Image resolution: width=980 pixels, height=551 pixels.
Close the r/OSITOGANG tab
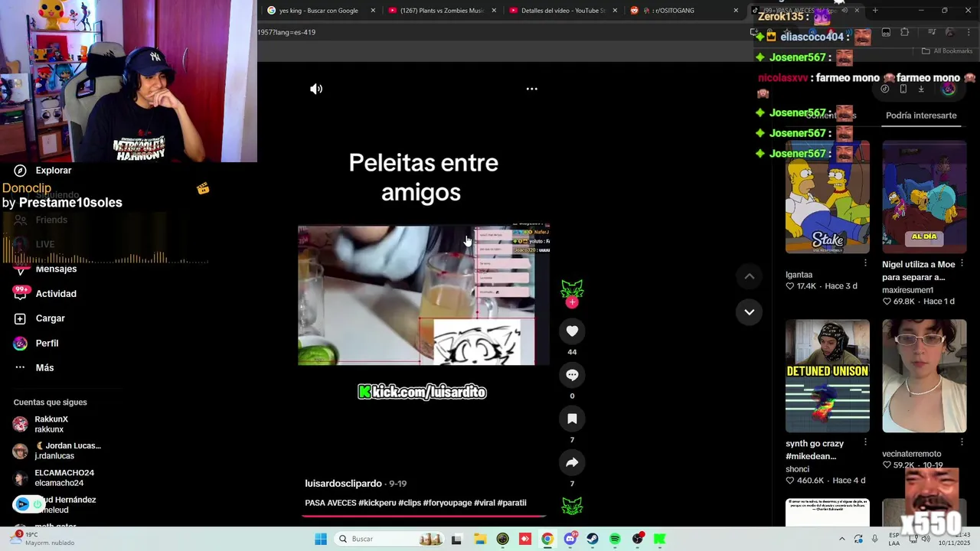coord(736,11)
